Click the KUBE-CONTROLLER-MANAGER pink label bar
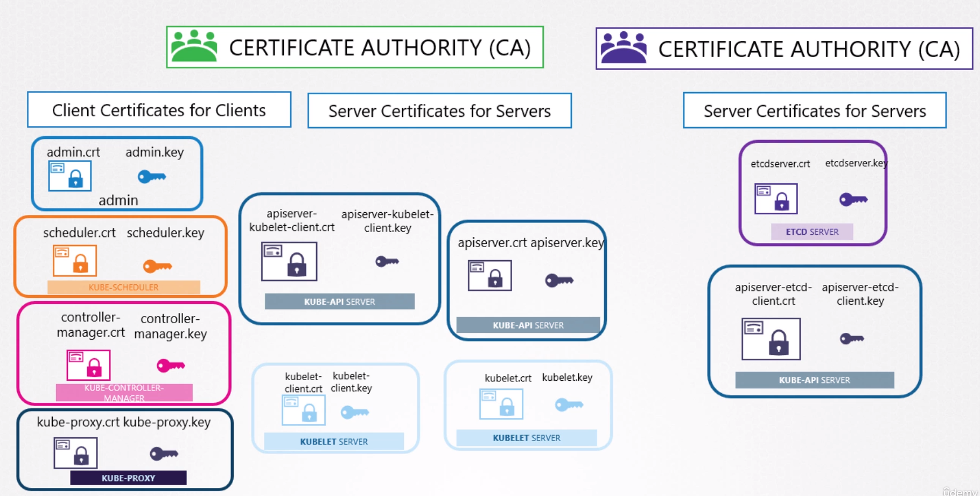The width and height of the screenshot is (980, 496). point(124,393)
